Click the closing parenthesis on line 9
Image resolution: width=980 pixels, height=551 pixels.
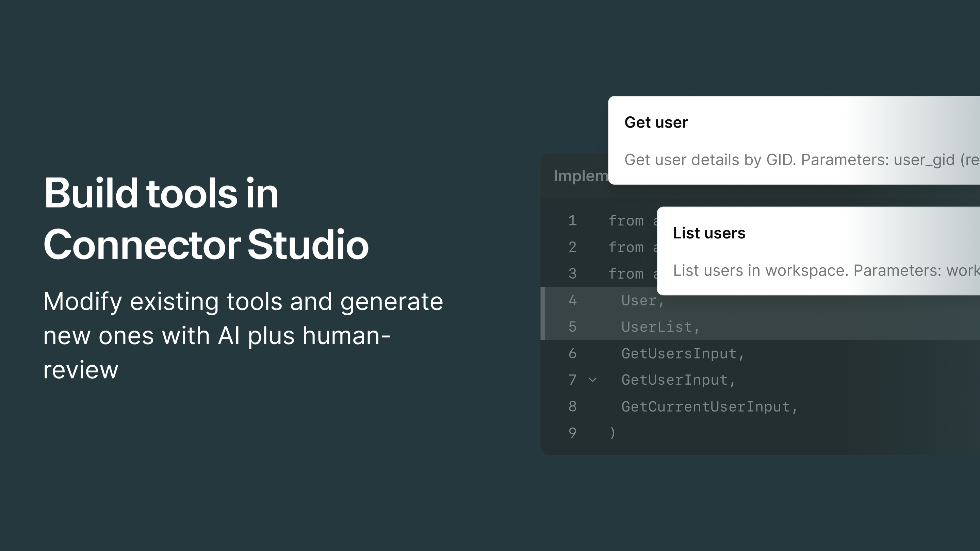(x=612, y=433)
